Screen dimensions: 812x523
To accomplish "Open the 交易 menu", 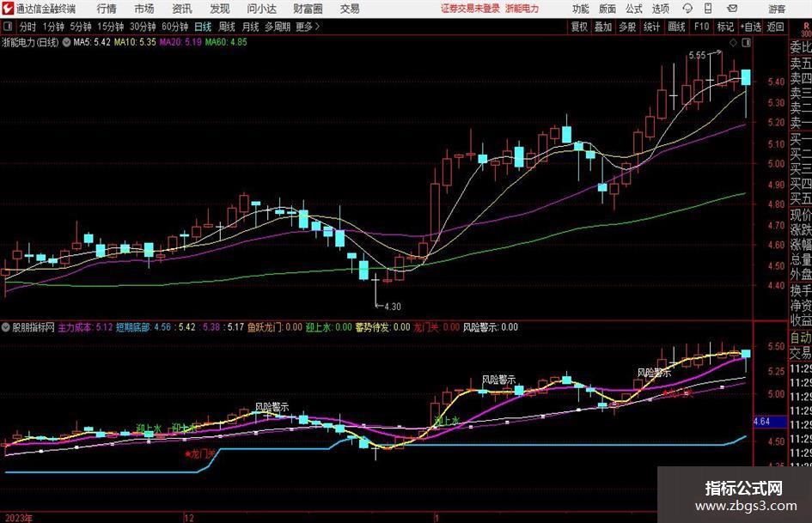I will (x=350, y=9).
